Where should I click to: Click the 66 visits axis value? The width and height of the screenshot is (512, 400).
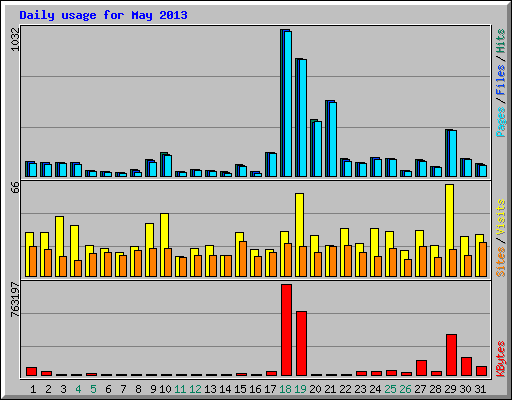[15, 187]
